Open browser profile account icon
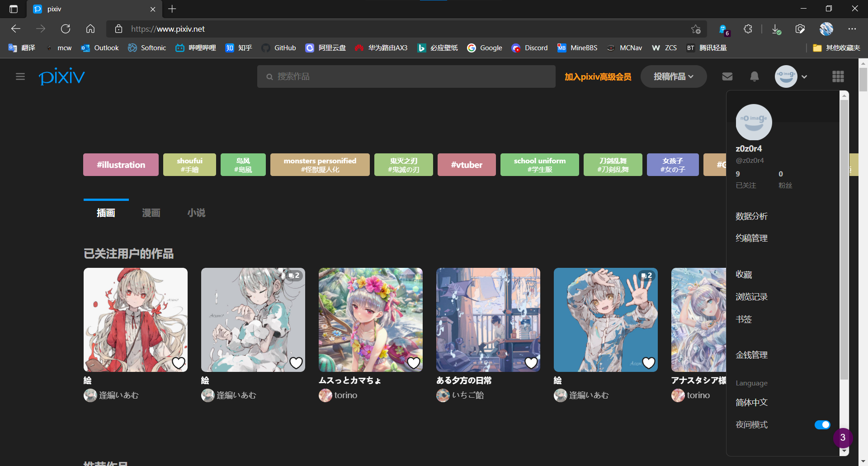868x466 pixels. 826,29
